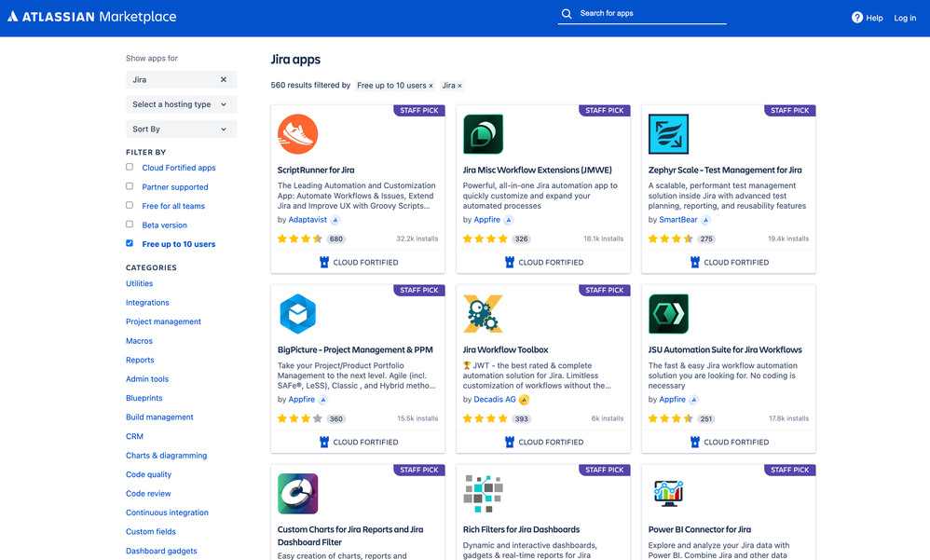930x560 pixels.
Task: Check the Partner supported checkbox
Action: click(x=130, y=186)
